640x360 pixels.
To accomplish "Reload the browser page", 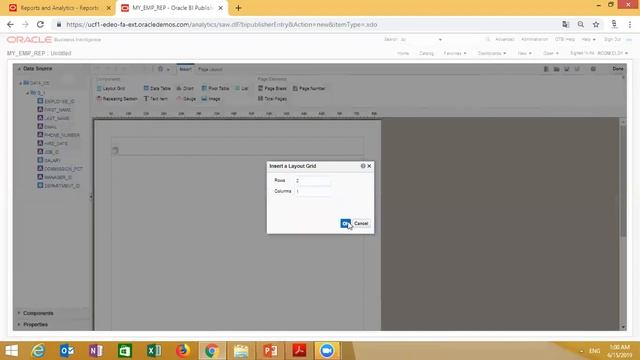I will coord(40,24).
